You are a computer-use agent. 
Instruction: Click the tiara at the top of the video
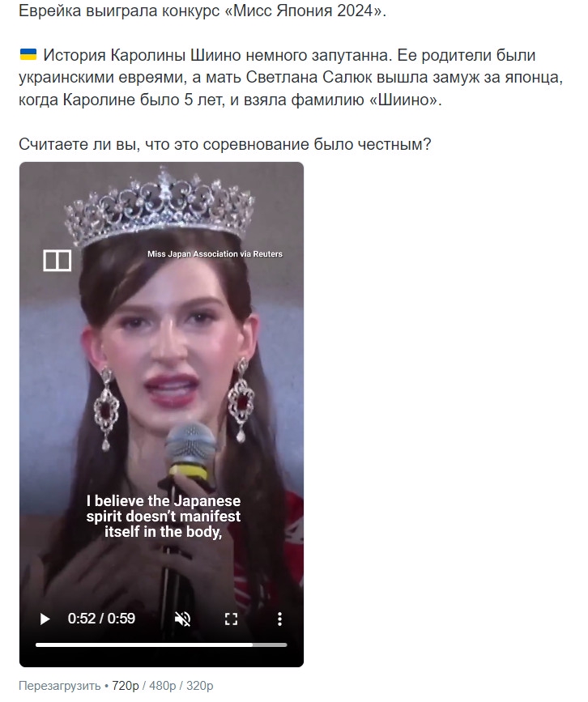click(x=159, y=206)
